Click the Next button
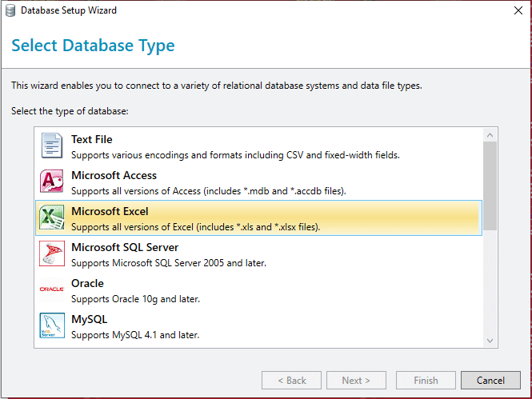 coord(356,381)
